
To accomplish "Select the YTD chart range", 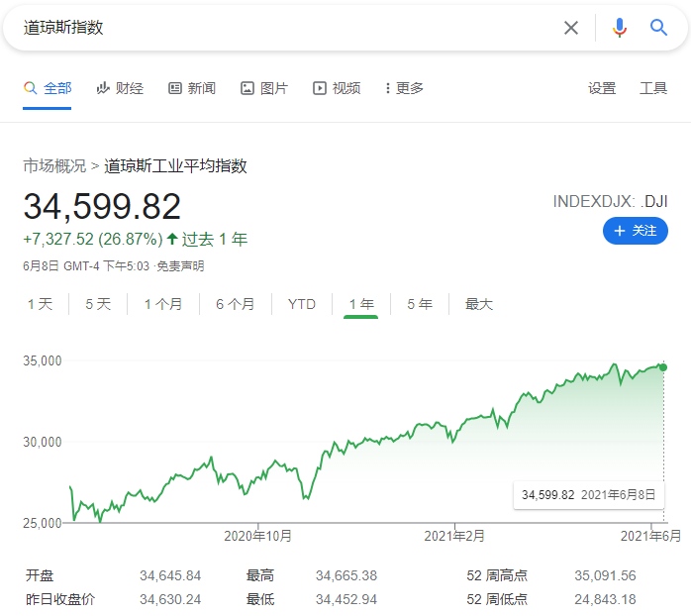I will pos(302,304).
